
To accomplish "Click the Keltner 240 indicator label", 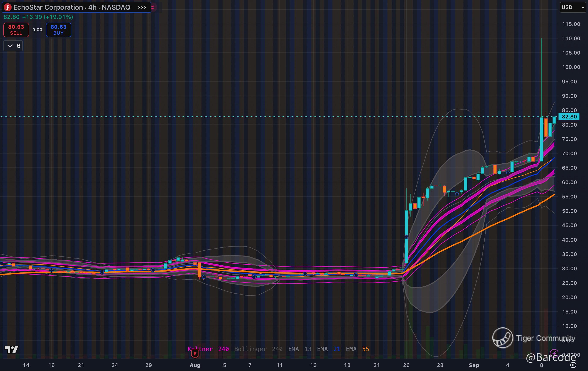I will point(208,349).
